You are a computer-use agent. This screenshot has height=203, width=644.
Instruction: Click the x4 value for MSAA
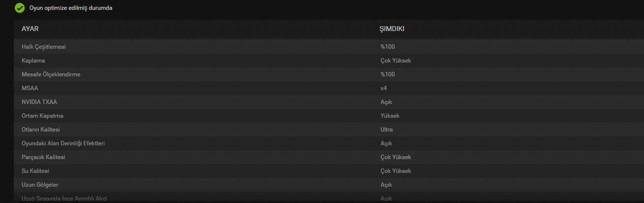[x=383, y=88]
